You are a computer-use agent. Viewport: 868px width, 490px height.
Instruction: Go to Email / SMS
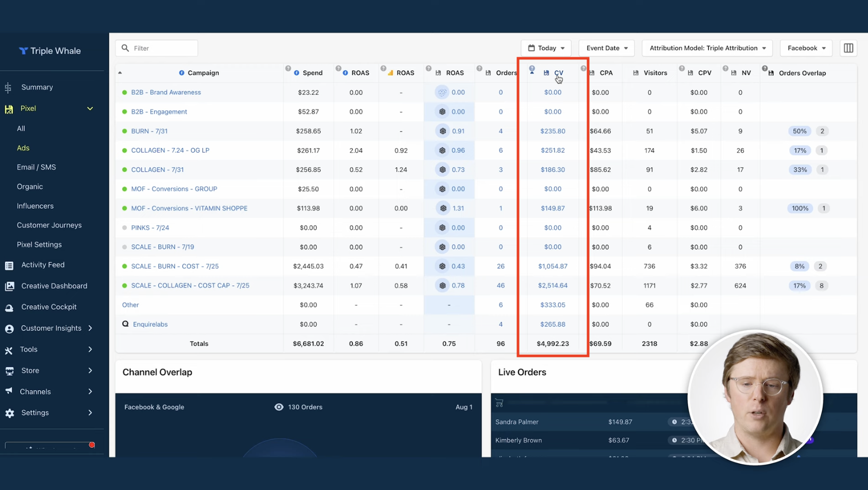click(36, 167)
